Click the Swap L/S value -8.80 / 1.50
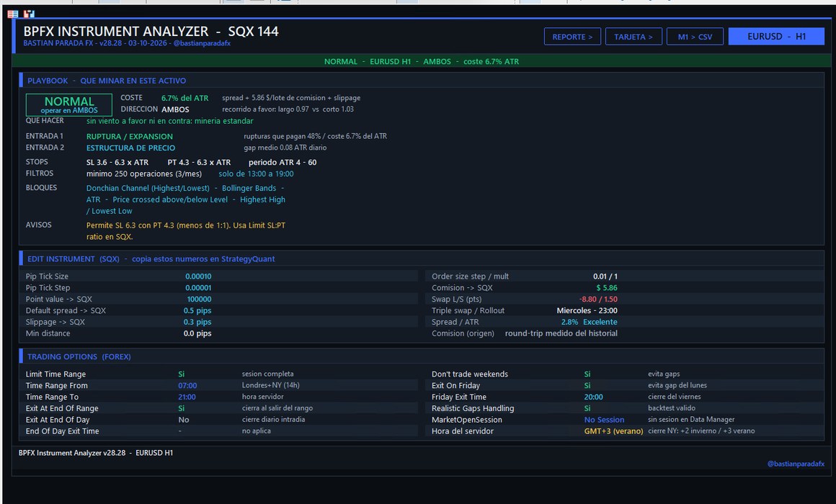836x504 pixels. 598,300
